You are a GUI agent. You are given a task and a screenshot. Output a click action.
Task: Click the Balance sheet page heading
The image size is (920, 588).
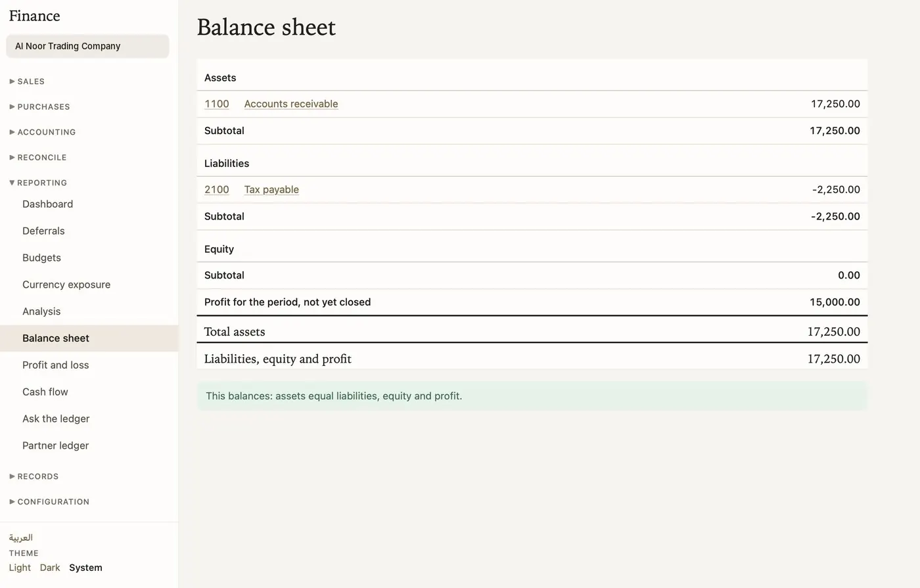click(x=266, y=27)
